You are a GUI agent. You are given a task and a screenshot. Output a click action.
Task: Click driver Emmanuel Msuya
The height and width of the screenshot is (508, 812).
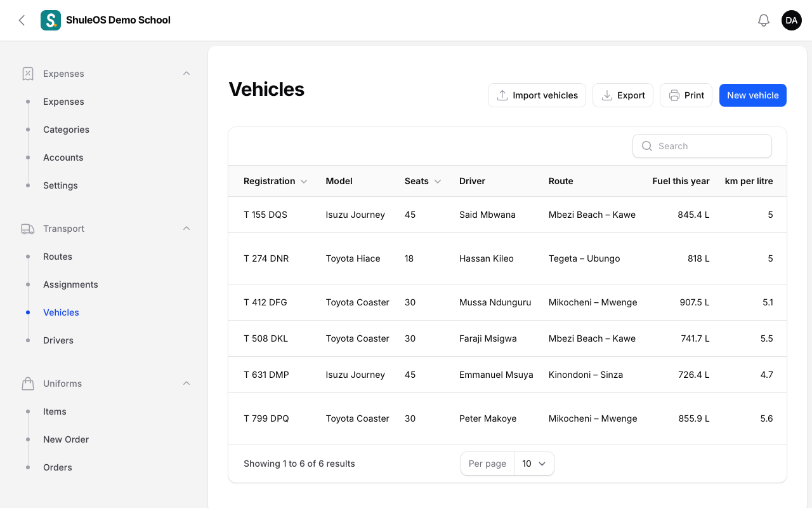[496, 375]
